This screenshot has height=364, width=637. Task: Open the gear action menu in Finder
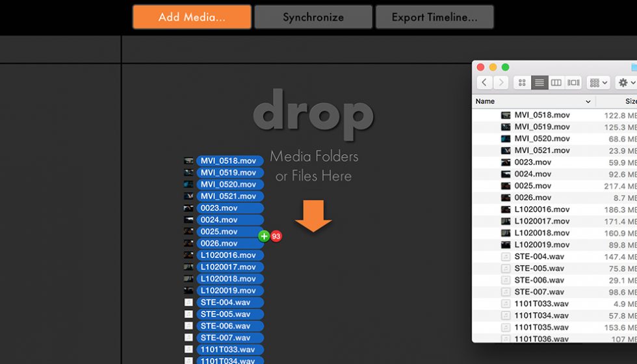click(x=626, y=83)
